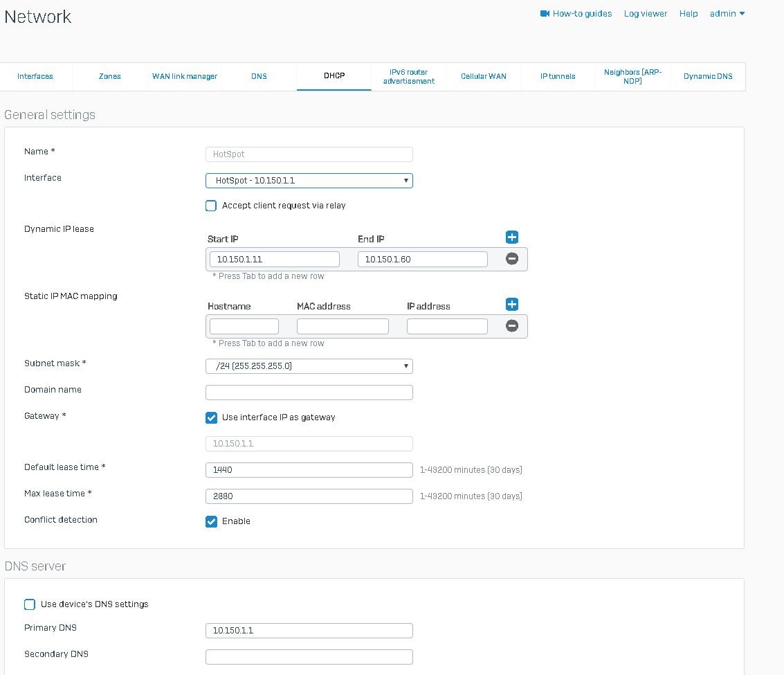Open the Log viewer link
The image size is (784, 675).
[645, 14]
